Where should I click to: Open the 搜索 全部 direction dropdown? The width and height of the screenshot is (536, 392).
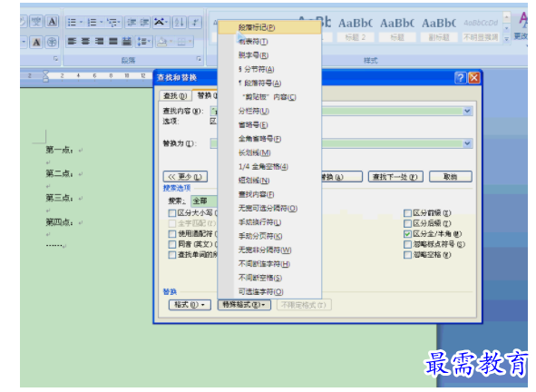coord(204,201)
